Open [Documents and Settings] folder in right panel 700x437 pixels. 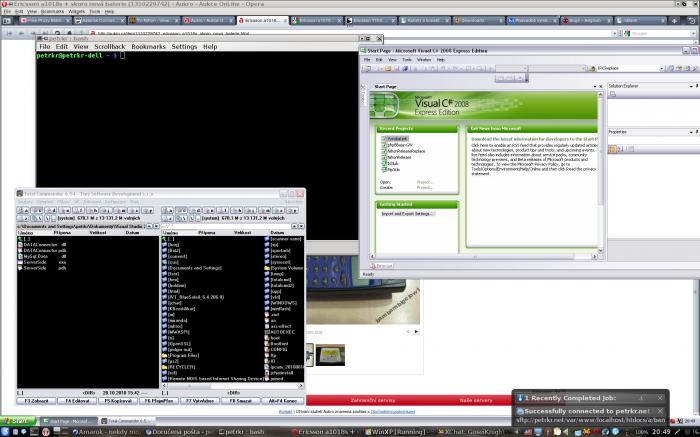coord(192,268)
